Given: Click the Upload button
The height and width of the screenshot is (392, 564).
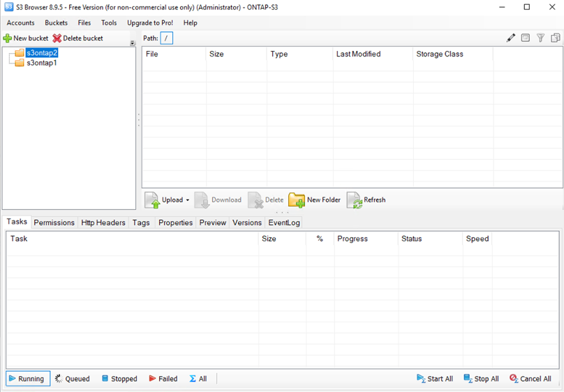Looking at the screenshot, I should (x=164, y=199).
